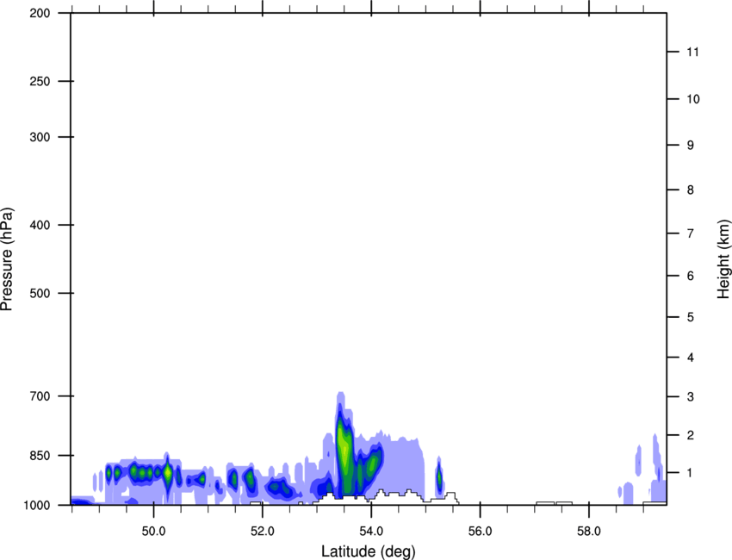Click the 52.0 latitude tick label
The image size is (732, 560).
click(263, 532)
